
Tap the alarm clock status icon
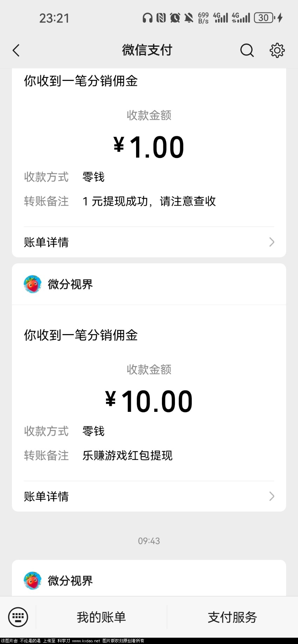coord(175,18)
